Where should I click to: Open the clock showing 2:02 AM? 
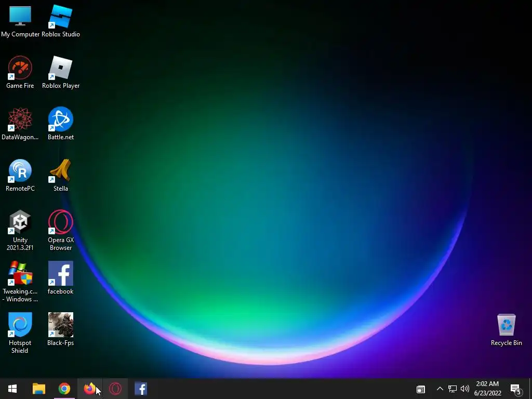click(x=487, y=389)
